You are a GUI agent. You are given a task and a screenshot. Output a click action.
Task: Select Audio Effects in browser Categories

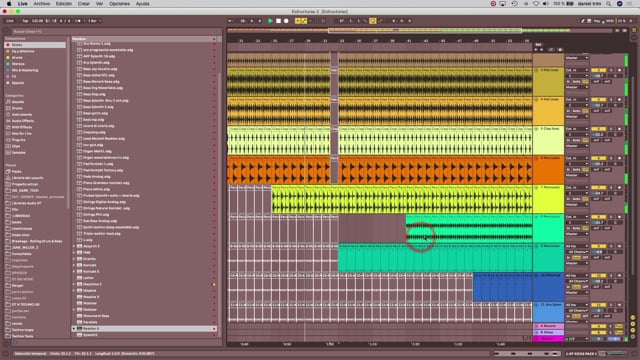(x=23, y=121)
